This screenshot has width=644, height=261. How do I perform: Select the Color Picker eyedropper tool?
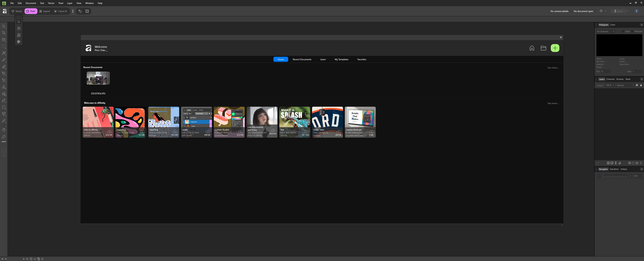[x=4, y=121]
